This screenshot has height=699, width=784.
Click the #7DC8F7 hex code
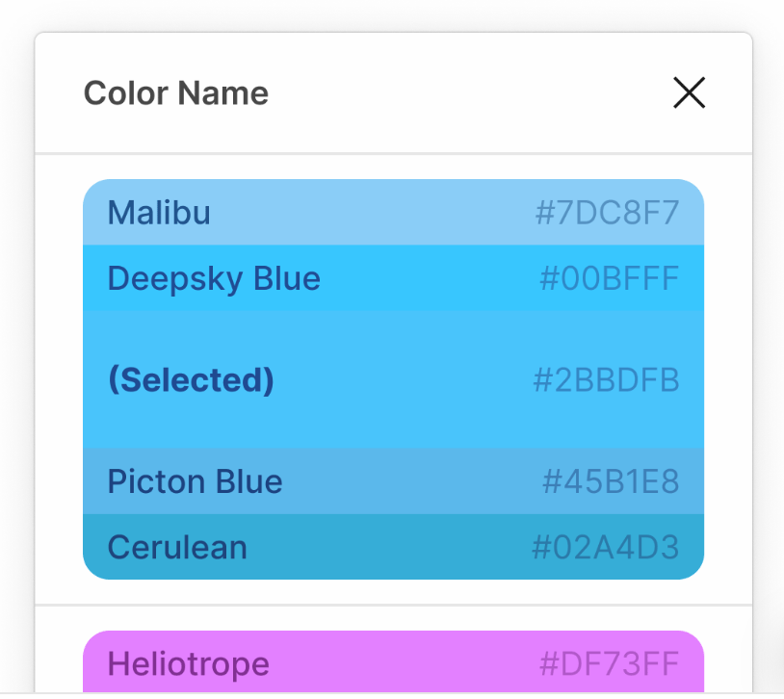coord(607,213)
